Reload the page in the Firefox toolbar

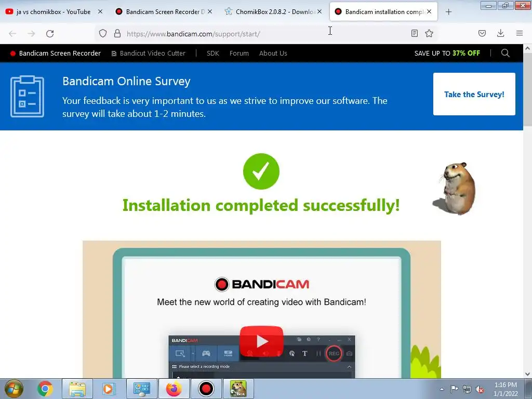coord(50,34)
